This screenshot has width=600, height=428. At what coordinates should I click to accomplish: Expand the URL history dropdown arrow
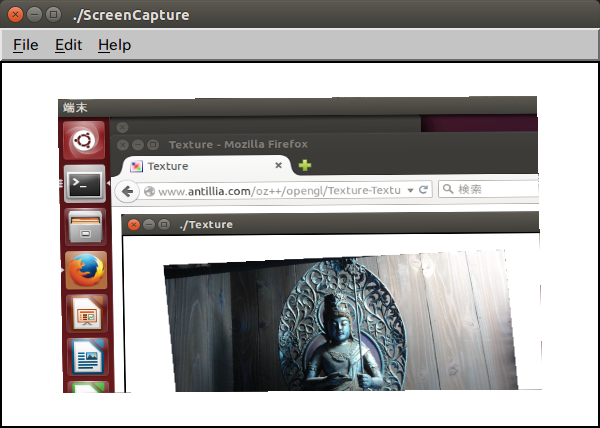(410, 190)
